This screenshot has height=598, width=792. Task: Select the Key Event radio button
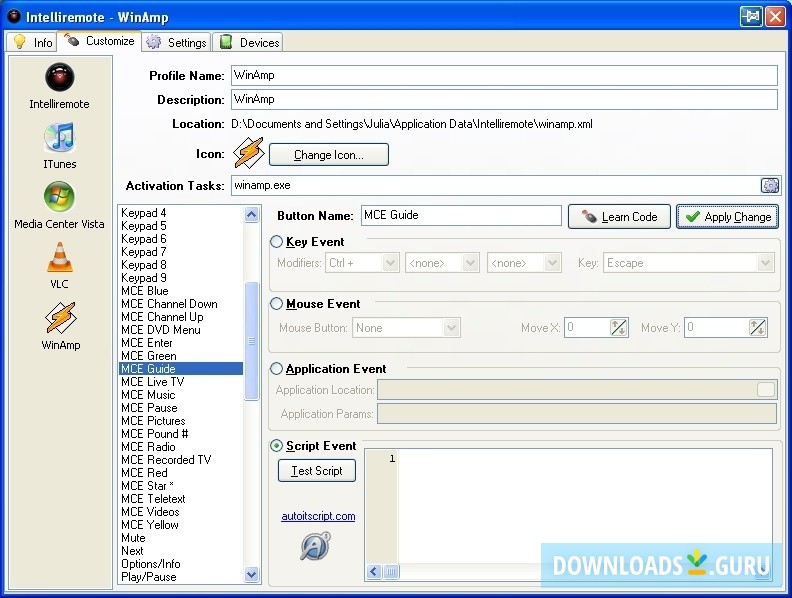(276, 242)
